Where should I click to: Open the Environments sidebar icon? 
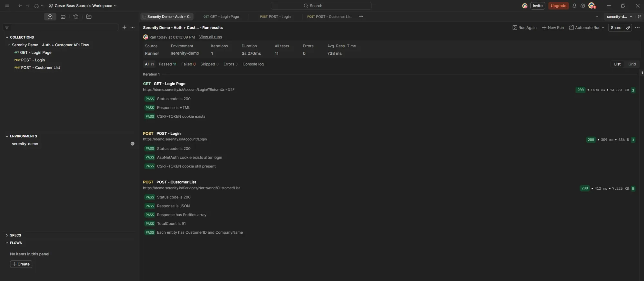63,17
